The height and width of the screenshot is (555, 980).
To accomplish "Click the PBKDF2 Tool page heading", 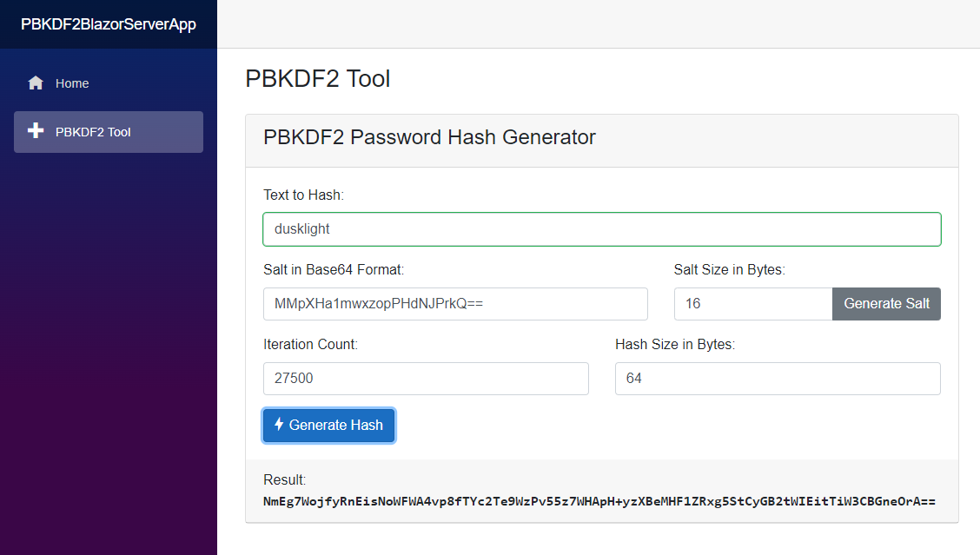I will 316,78.
